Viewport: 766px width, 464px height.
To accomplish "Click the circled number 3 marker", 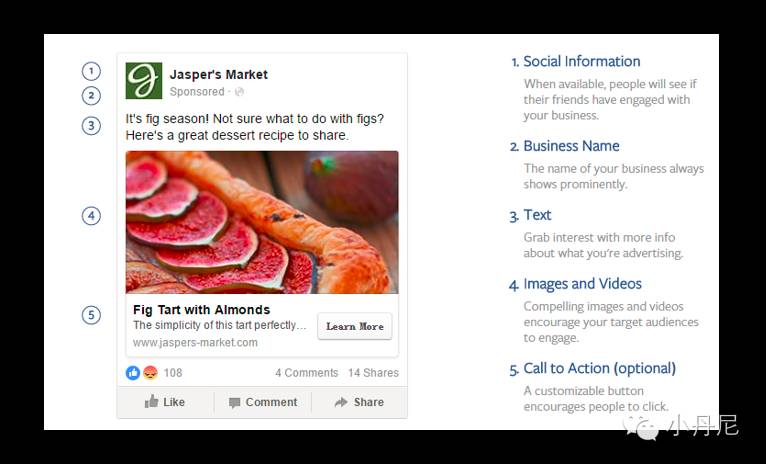I will 92,126.
